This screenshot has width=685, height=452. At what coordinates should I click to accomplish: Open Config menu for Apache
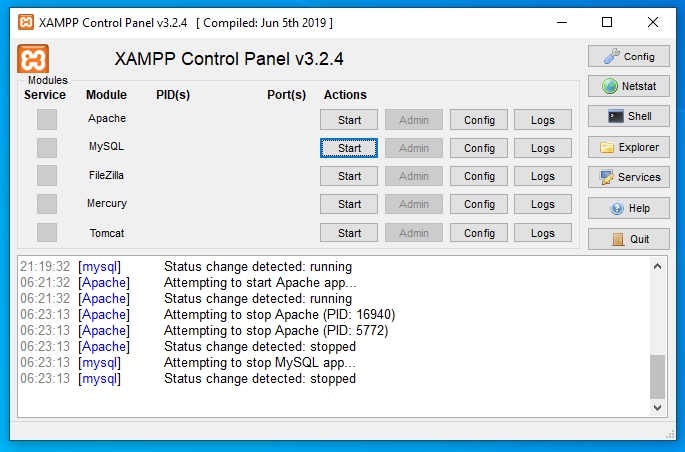tap(479, 120)
